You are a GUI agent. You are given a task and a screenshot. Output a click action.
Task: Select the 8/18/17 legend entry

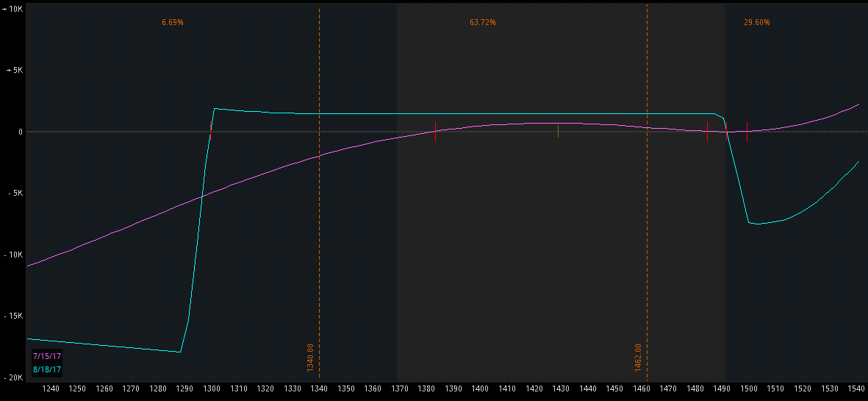(47, 369)
